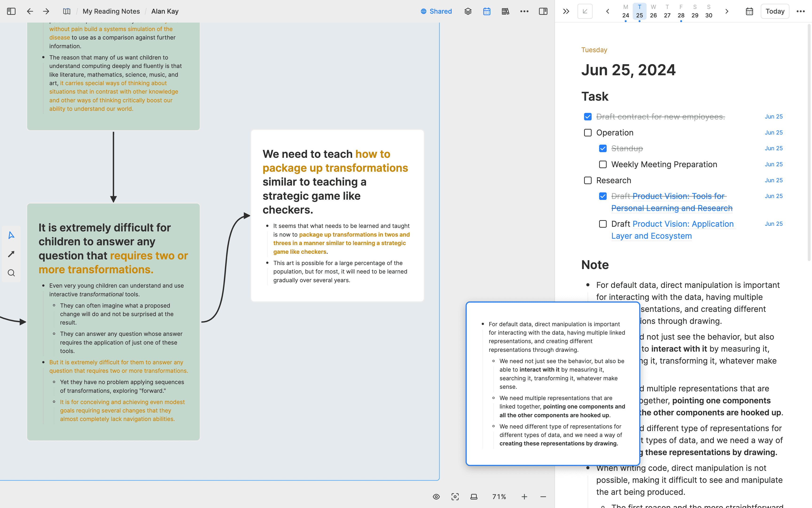Open the bookshelf library icon
812x508 pixels.
(506, 11)
